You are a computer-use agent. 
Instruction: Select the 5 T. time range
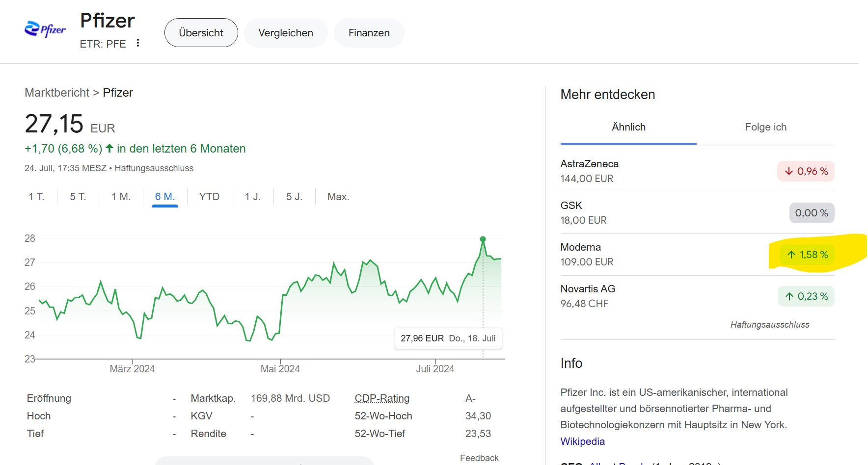point(78,197)
